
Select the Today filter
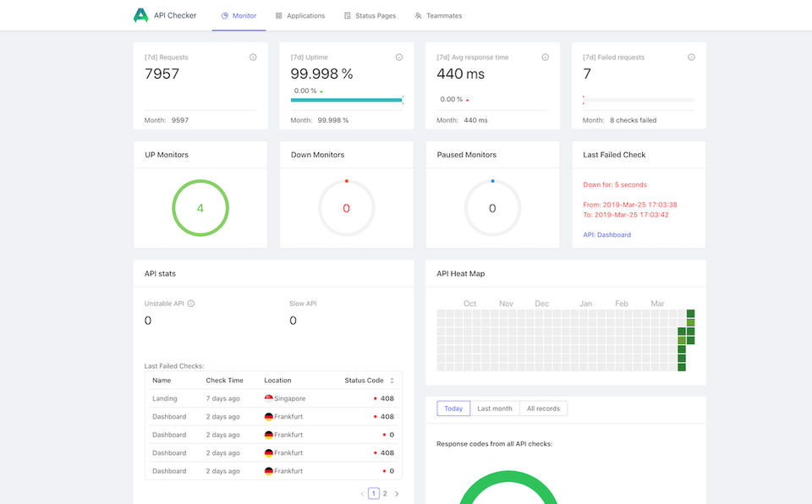(453, 408)
